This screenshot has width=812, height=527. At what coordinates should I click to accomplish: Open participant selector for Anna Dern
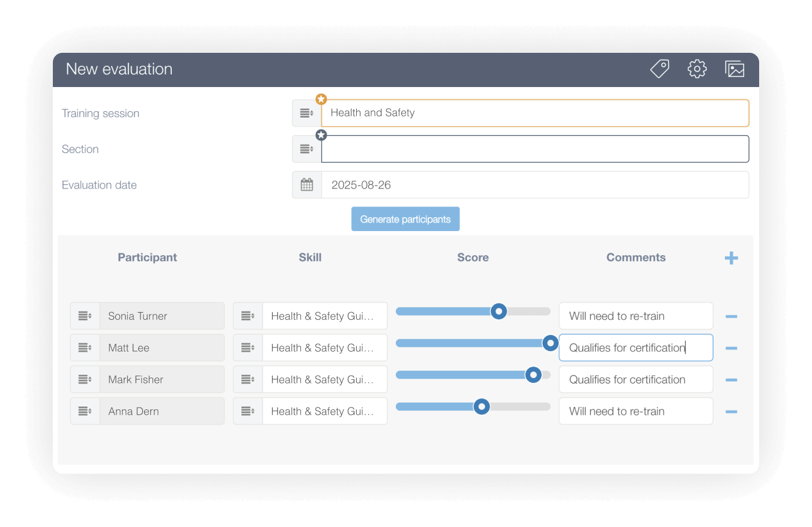(85, 411)
